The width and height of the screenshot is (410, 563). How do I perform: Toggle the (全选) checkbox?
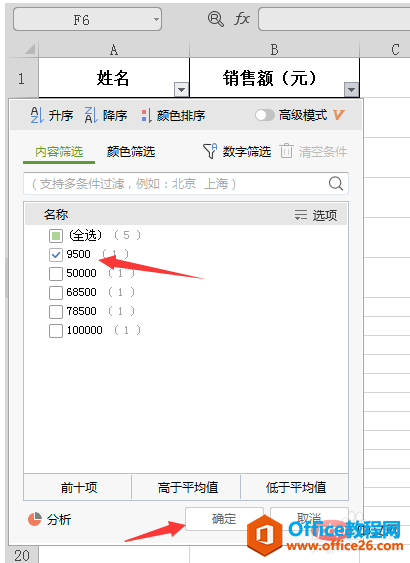coord(56,236)
